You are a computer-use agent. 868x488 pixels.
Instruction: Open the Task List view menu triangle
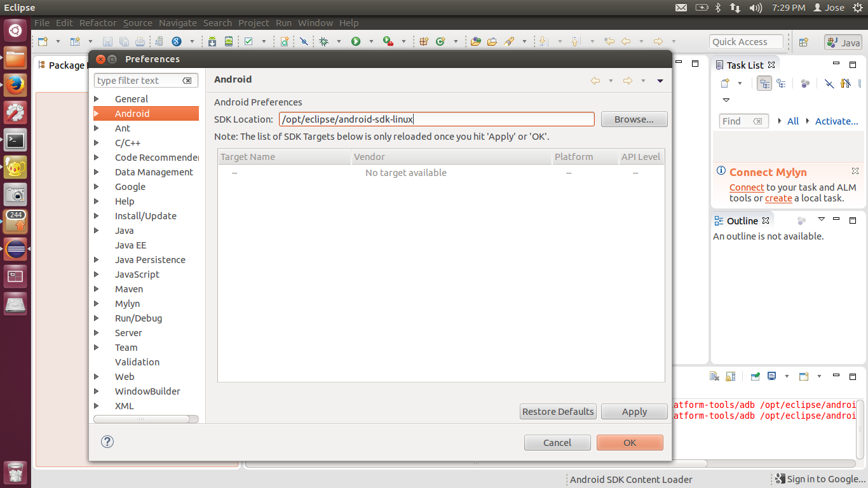click(726, 100)
